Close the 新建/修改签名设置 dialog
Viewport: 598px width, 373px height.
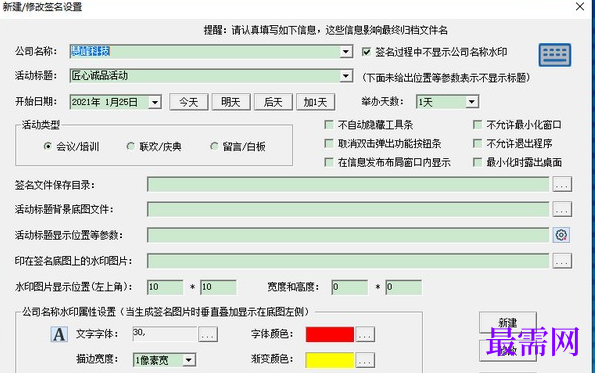(x=580, y=6)
